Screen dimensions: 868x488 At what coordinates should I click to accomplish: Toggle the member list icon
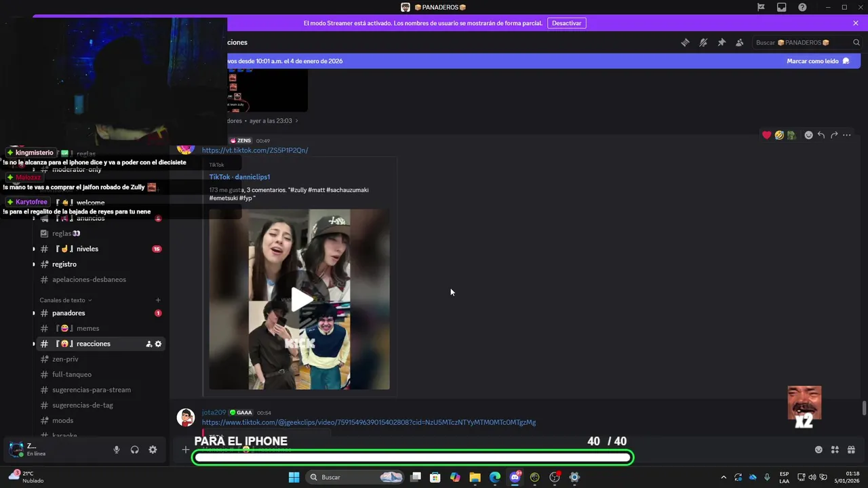740,42
